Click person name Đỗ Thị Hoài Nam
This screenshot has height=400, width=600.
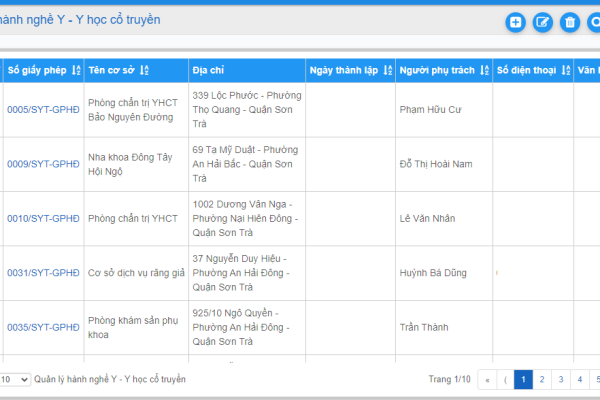click(436, 164)
